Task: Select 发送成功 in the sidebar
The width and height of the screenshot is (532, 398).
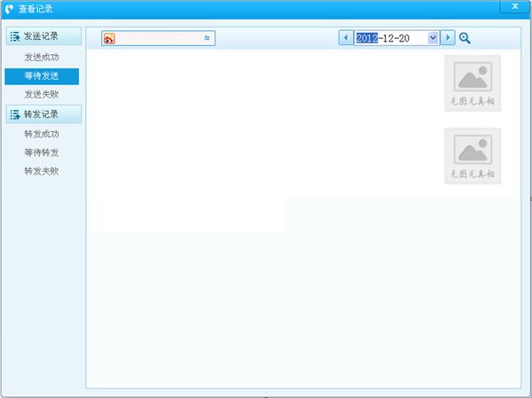Action: (42, 58)
